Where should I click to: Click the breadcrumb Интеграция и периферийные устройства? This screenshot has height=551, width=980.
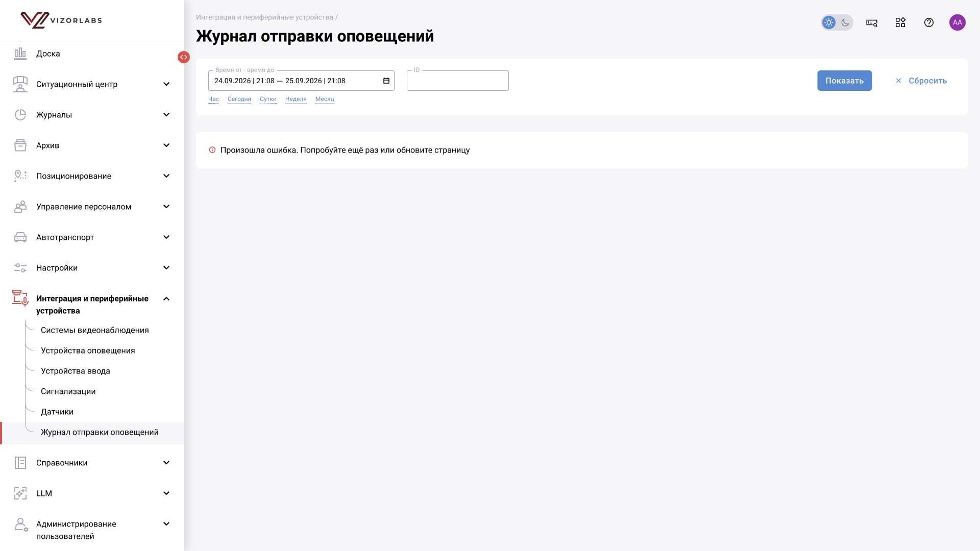click(x=264, y=17)
